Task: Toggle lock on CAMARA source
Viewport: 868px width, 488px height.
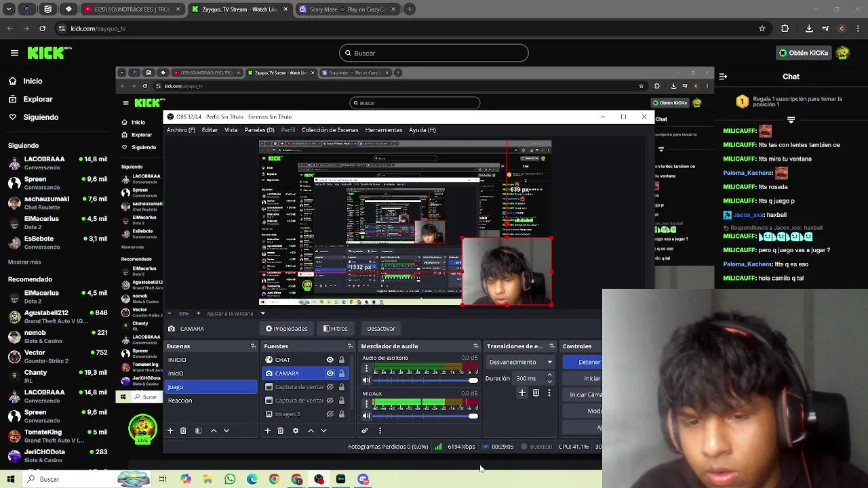Action: pyautogui.click(x=342, y=373)
